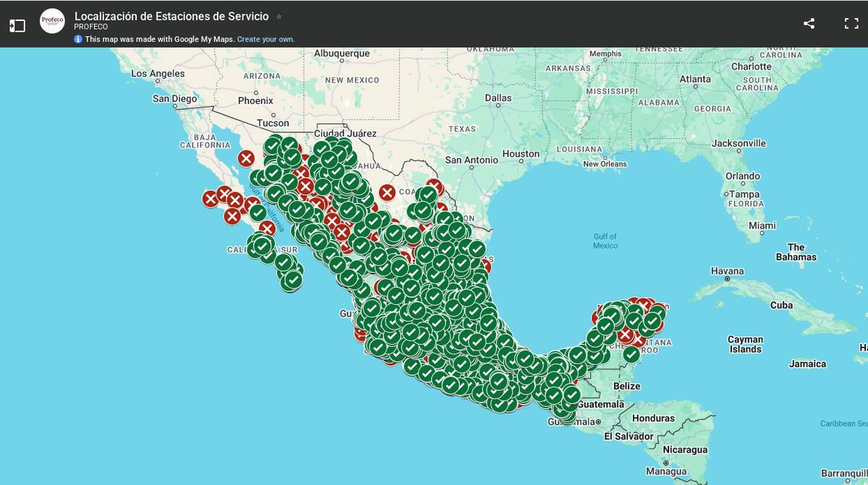Screen dimensions: 868x485
Task: Select the green check marker just north of Belize
Action: click(631, 354)
